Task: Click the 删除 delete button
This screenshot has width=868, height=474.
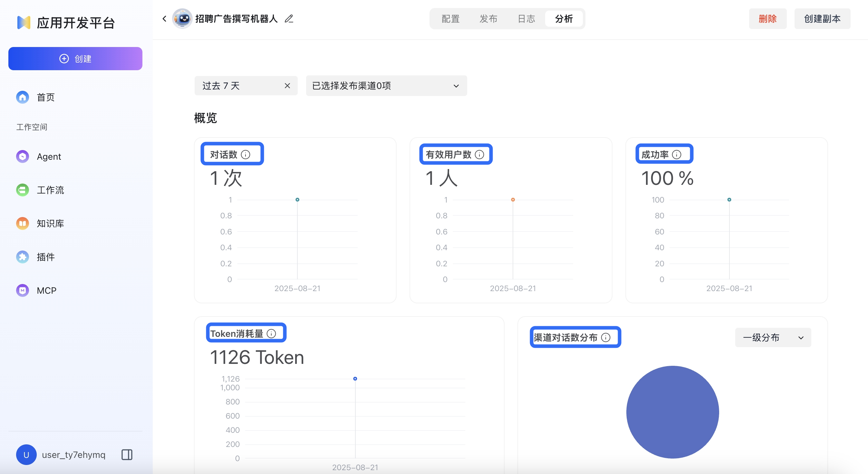Action: click(768, 19)
